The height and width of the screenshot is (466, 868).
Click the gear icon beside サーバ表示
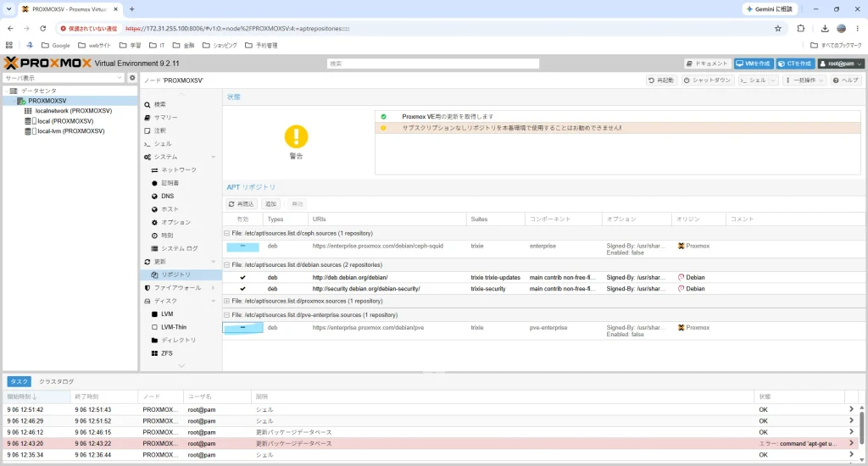132,78
